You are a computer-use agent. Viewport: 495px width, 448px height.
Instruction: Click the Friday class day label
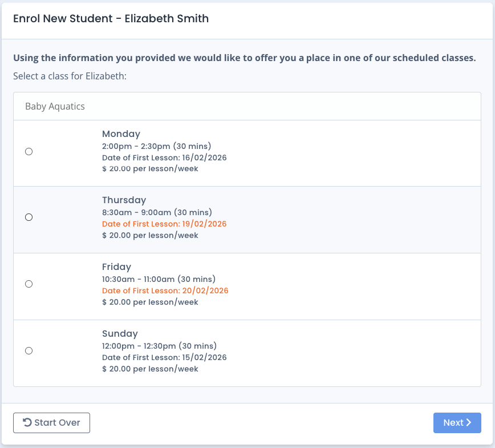point(116,267)
